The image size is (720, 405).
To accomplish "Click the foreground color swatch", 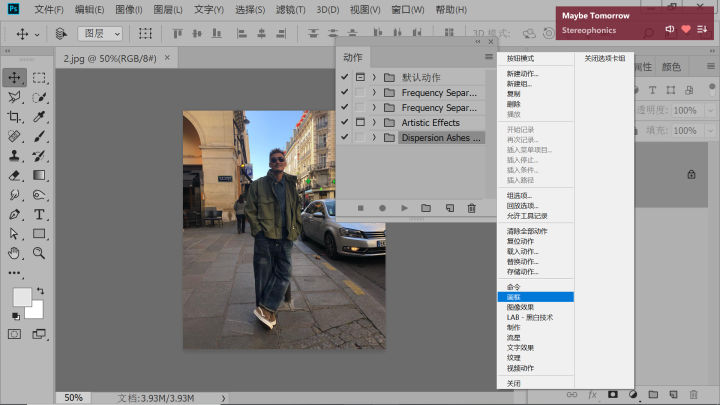I will [x=21, y=297].
